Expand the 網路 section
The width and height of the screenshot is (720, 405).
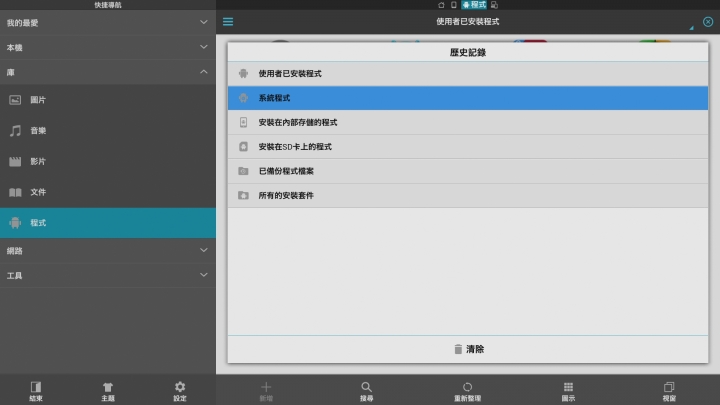coord(108,251)
